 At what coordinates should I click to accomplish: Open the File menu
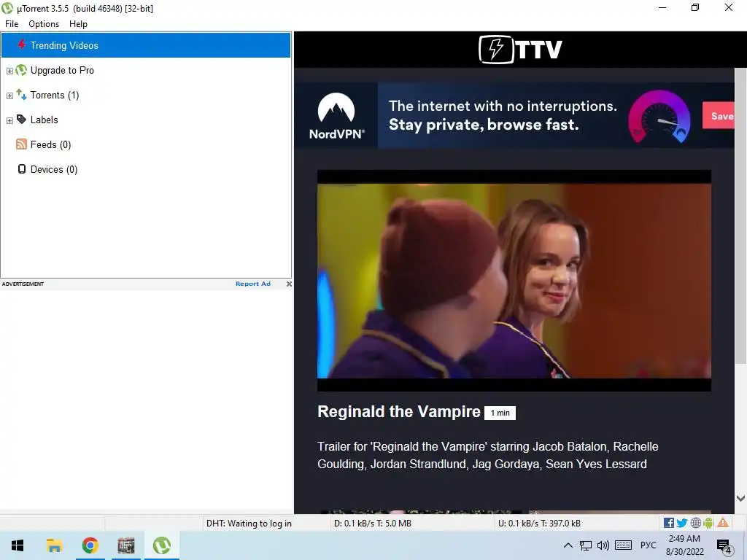click(12, 24)
